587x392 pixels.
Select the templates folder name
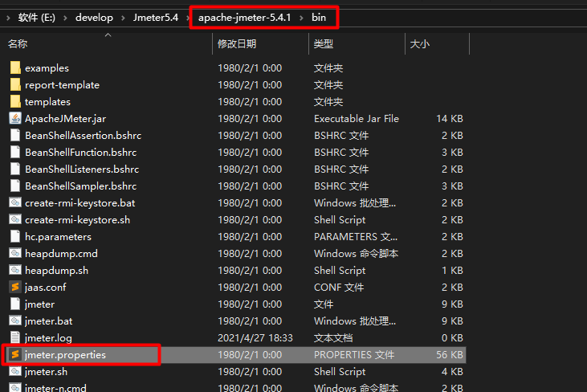[47, 102]
